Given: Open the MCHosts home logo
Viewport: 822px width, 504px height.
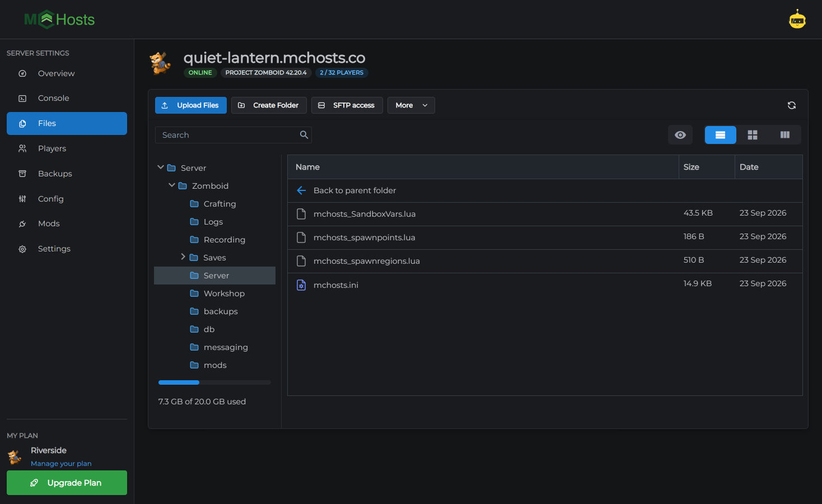Looking at the screenshot, I should click(x=59, y=20).
